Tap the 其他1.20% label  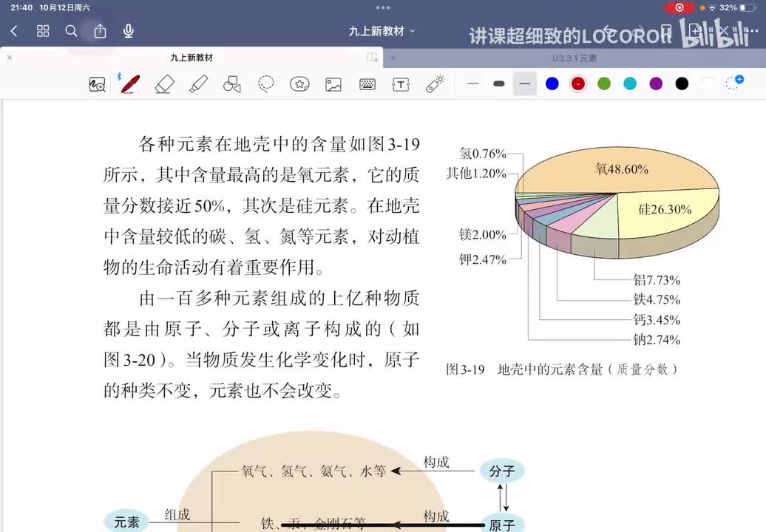[476, 173]
